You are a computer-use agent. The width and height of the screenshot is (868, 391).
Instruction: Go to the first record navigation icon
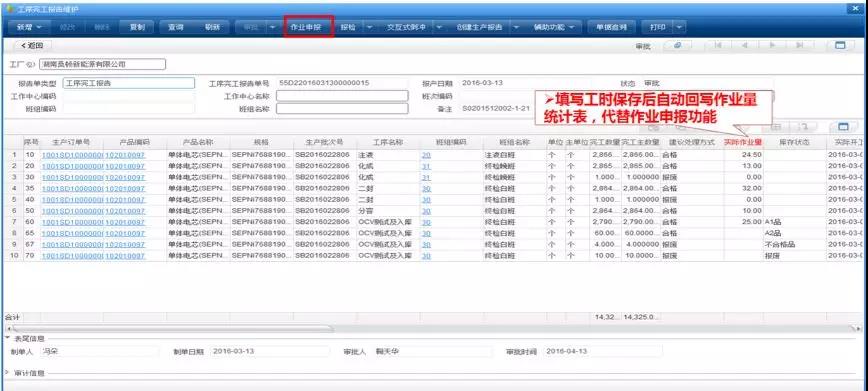point(719,46)
